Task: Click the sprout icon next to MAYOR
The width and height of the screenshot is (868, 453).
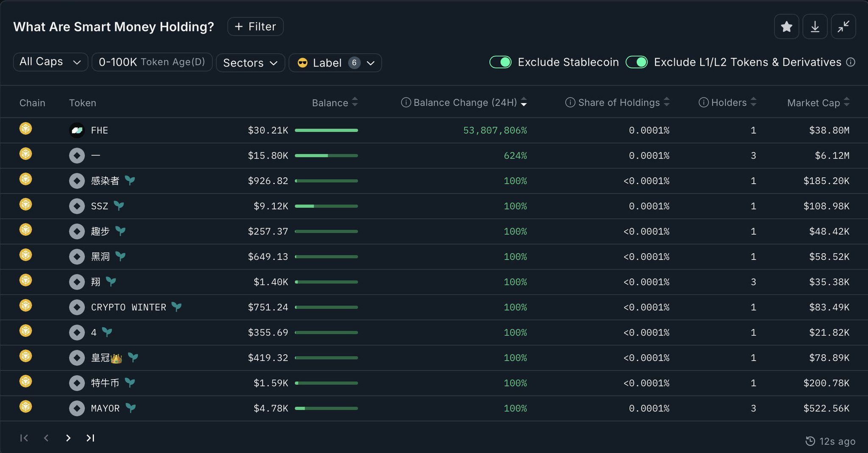Action: pos(131,408)
